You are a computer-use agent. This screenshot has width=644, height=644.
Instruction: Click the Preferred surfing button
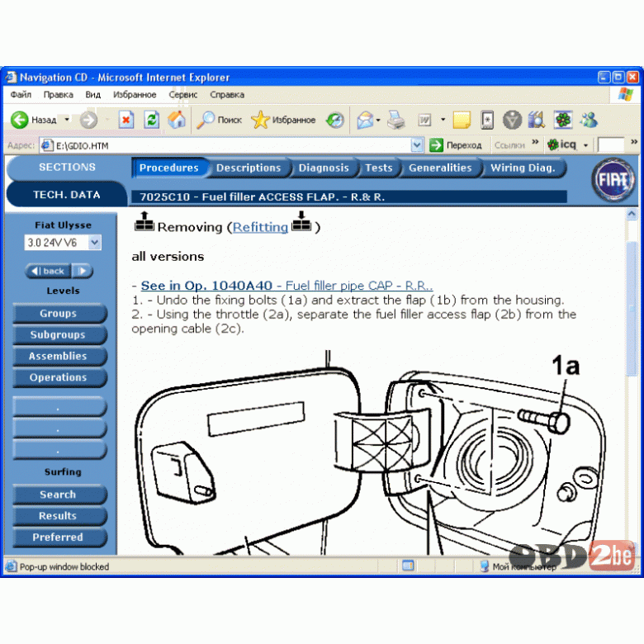click(x=59, y=537)
